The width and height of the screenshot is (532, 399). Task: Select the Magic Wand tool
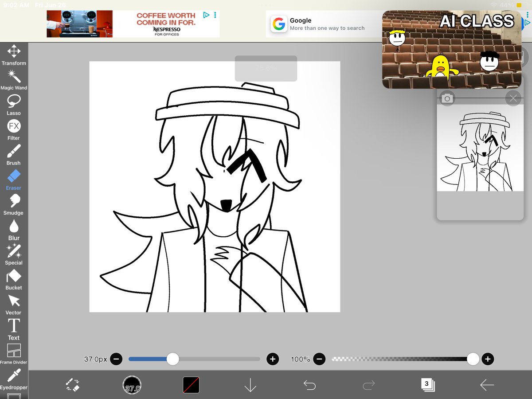click(14, 80)
